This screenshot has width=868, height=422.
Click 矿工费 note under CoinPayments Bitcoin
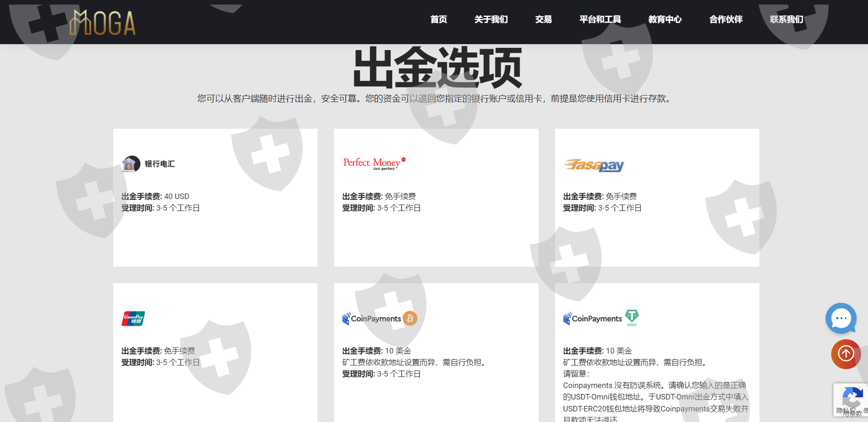(x=416, y=362)
